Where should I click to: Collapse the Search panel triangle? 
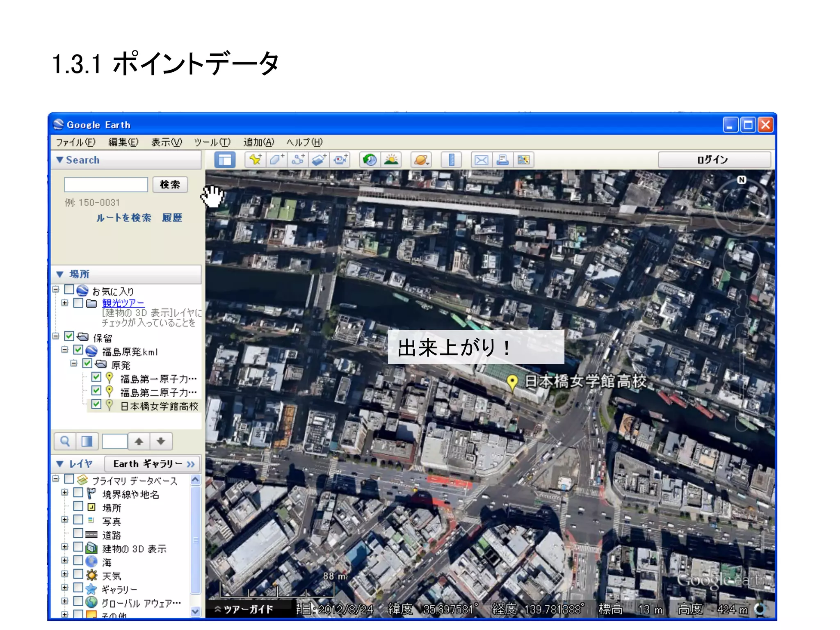point(60,160)
